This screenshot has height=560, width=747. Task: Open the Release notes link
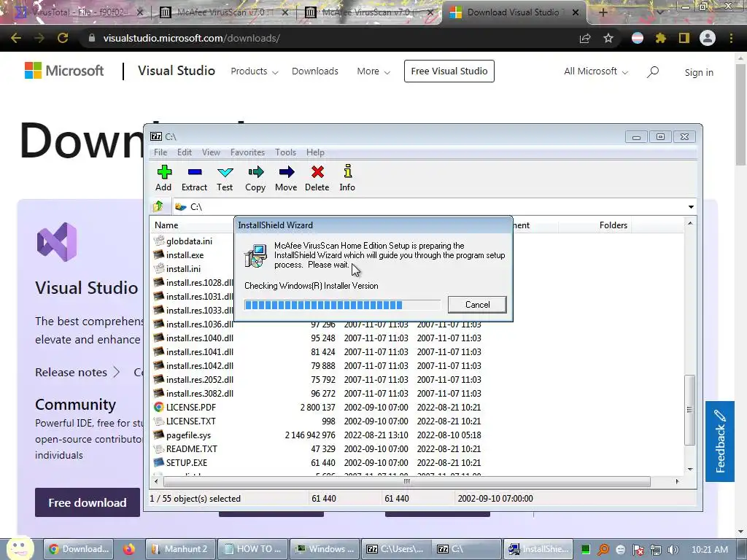coord(77,373)
